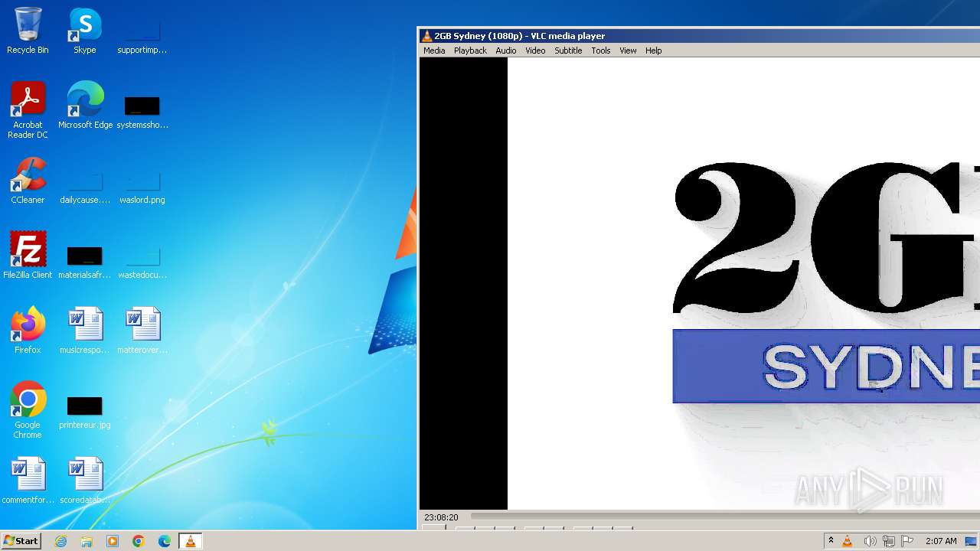
Task: Launch FileZilla Client shortcut
Action: (x=28, y=256)
